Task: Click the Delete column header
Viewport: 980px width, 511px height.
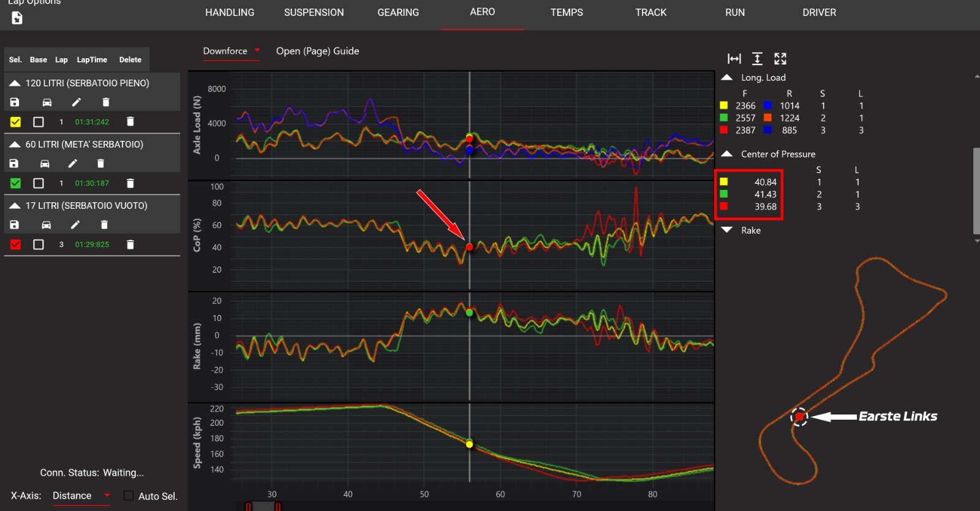Action: pyautogui.click(x=130, y=59)
